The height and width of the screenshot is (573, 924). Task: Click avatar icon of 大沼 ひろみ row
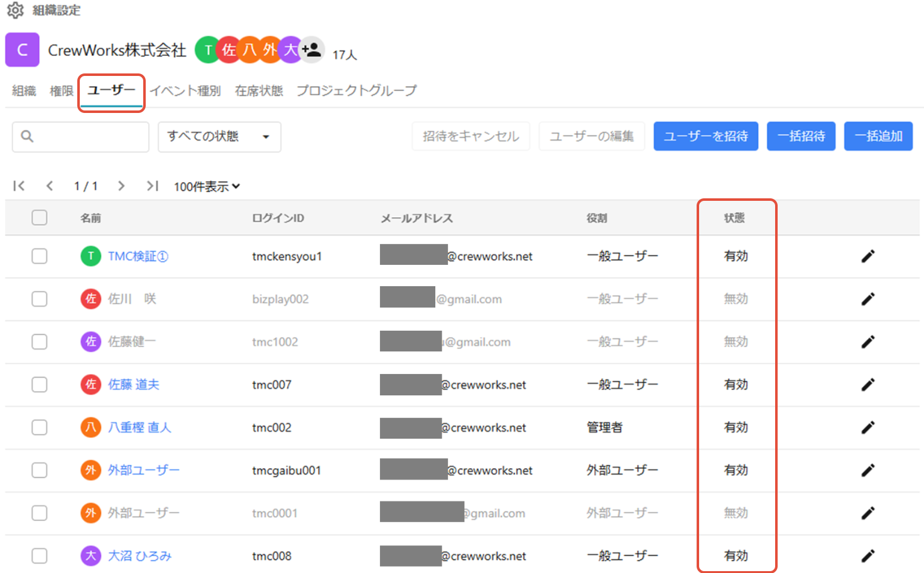91,555
